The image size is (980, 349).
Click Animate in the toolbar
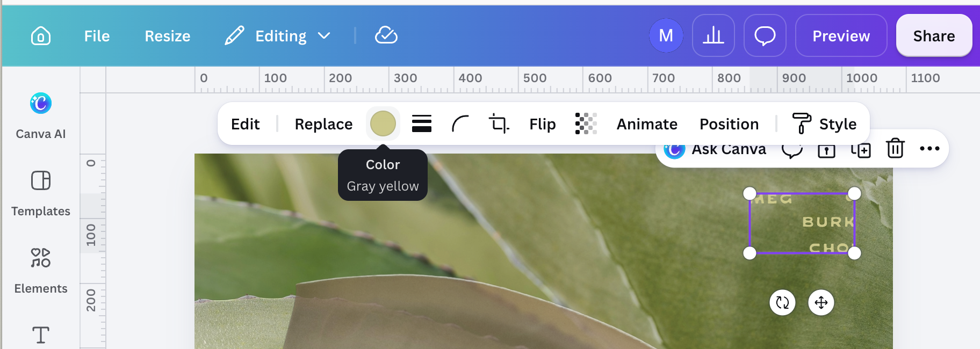pyautogui.click(x=647, y=124)
